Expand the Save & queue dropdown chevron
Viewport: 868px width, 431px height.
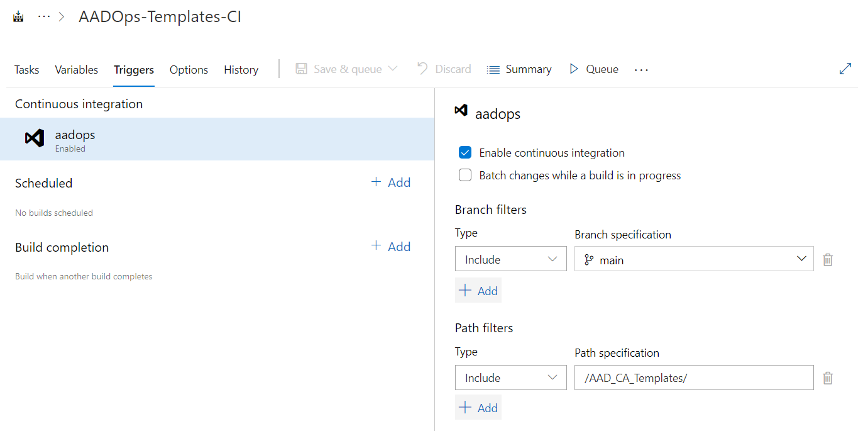(393, 69)
